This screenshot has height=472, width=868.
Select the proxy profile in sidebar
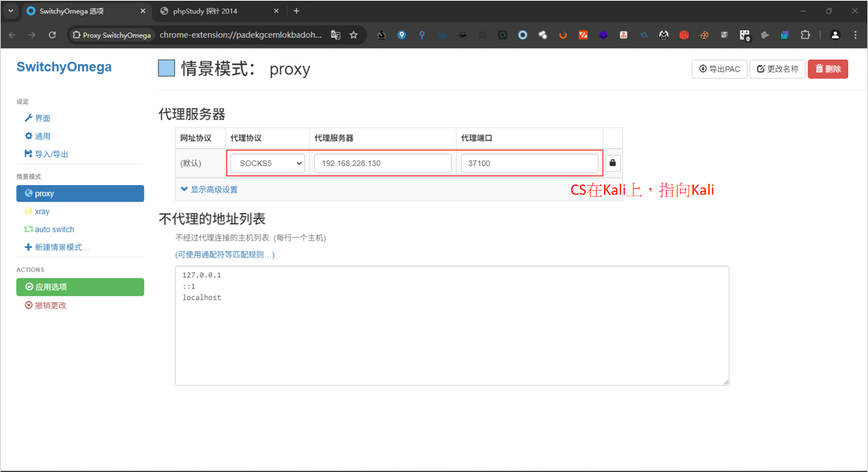[80, 193]
